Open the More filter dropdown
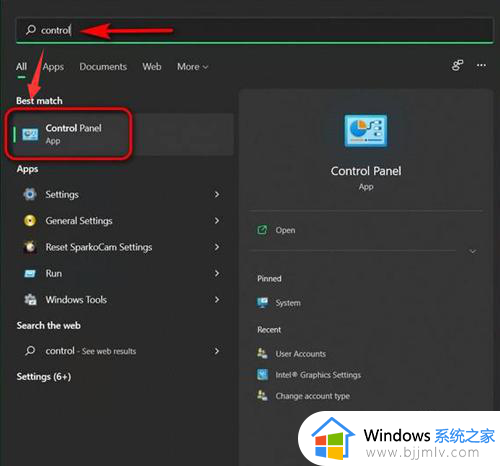This screenshot has height=466, width=500. tap(193, 67)
